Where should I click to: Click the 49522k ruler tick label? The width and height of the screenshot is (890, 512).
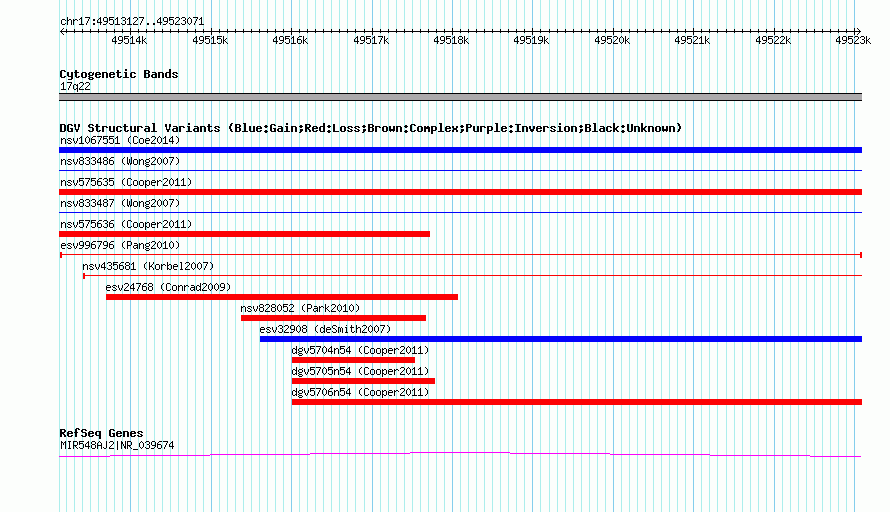pyautogui.click(x=773, y=40)
